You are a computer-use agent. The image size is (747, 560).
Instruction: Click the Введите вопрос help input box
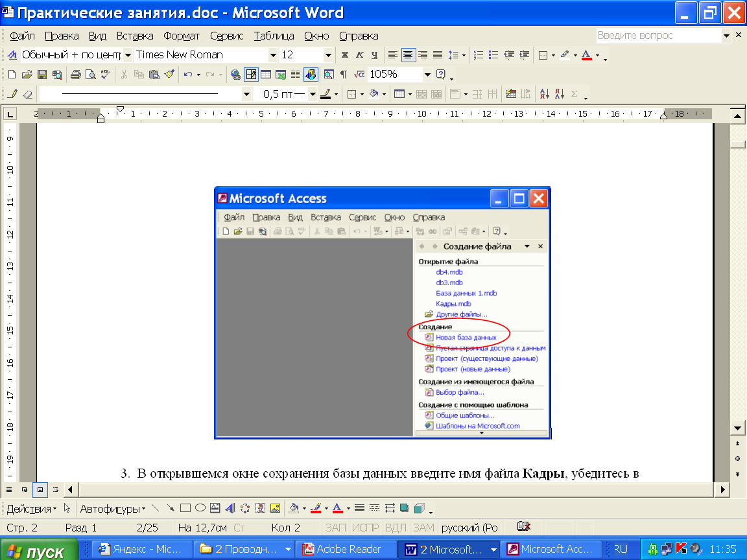point(659,36)
